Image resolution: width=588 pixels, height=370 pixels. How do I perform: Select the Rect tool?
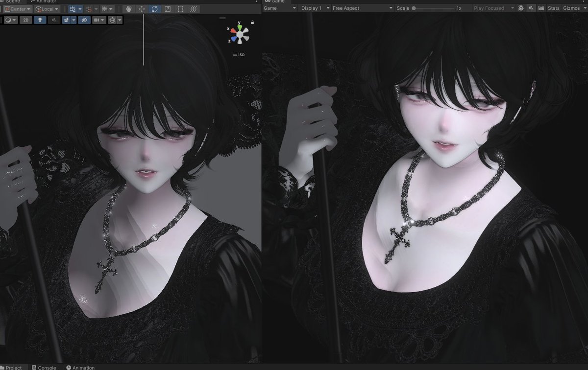180,9
